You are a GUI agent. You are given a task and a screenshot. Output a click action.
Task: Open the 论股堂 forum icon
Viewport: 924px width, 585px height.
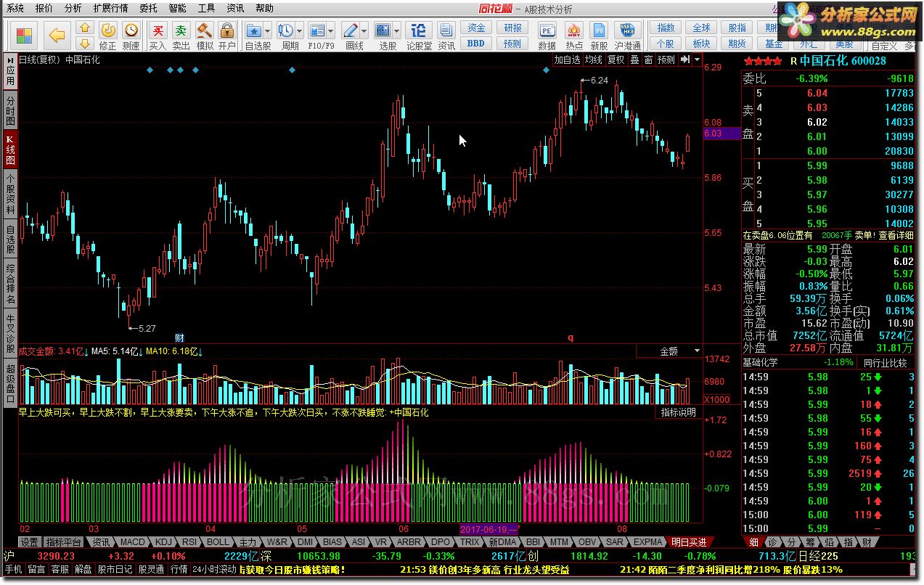(x=419, y=35)
